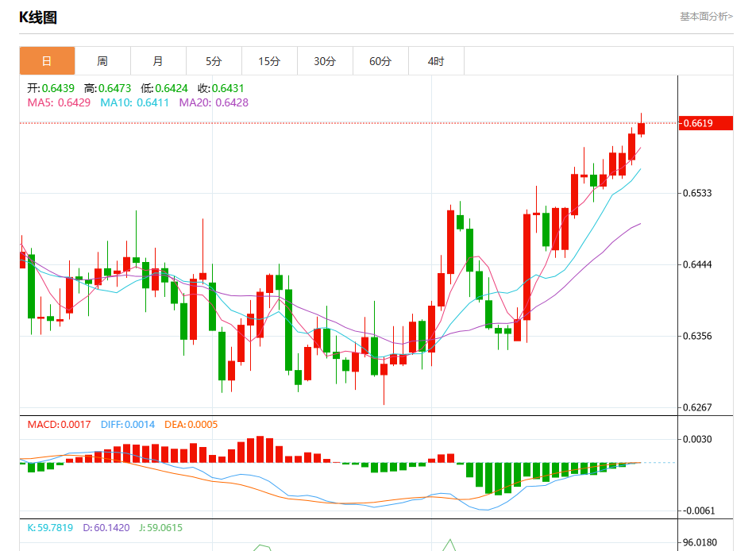Click the MA5: 0.6429 indicator label
This screenshot has height=551, width=756.
coord(59,102)
